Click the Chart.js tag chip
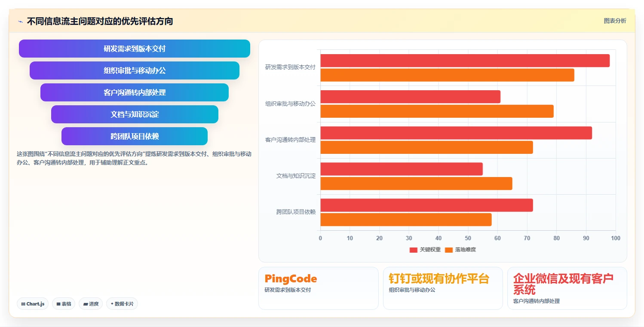The width and height of the screenshot is (644, 327). tap(33, 304)
